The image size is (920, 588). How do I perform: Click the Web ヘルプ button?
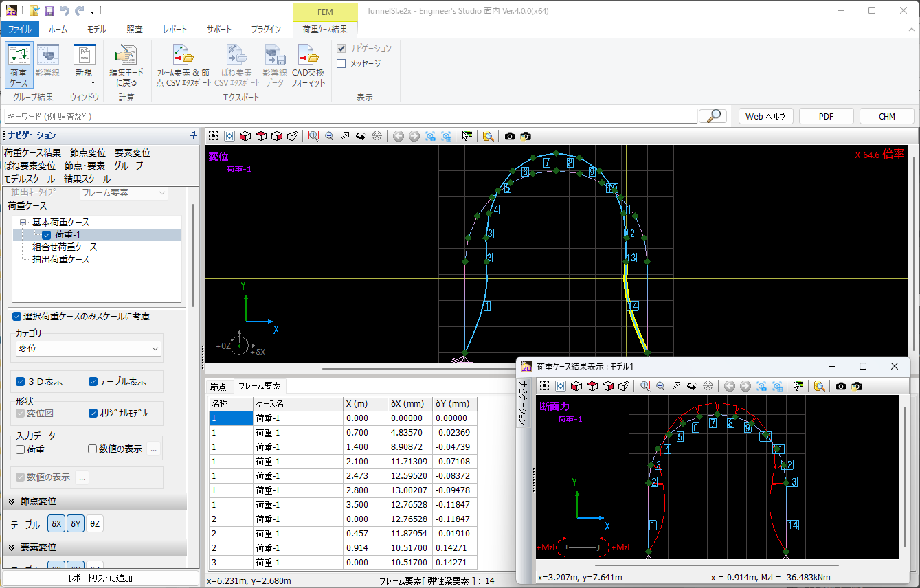click(765, 116)
